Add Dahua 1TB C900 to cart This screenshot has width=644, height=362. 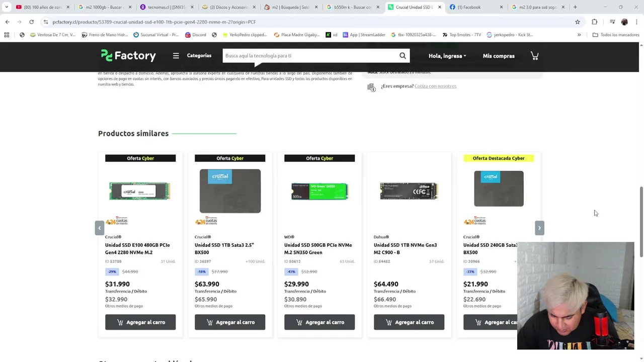(x=409, y=322)
